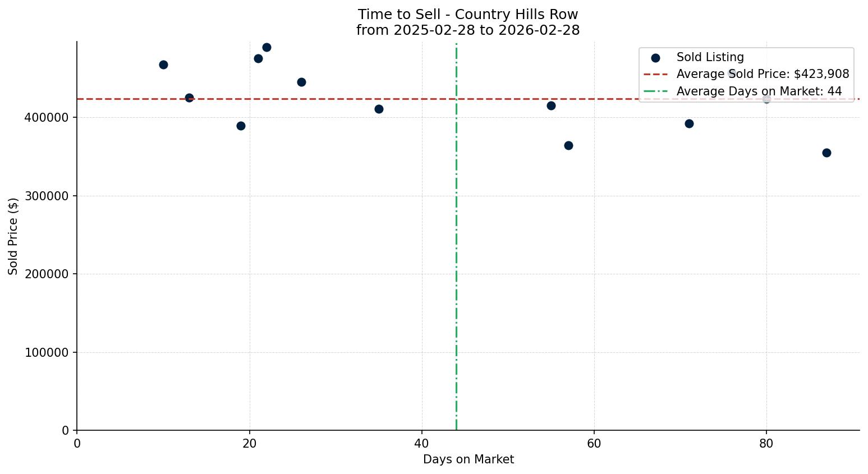Click the "Sold Price ($)" y-axis label
Image resolution: width=868 pixels, height=474 pixels.
click(13, 236)
